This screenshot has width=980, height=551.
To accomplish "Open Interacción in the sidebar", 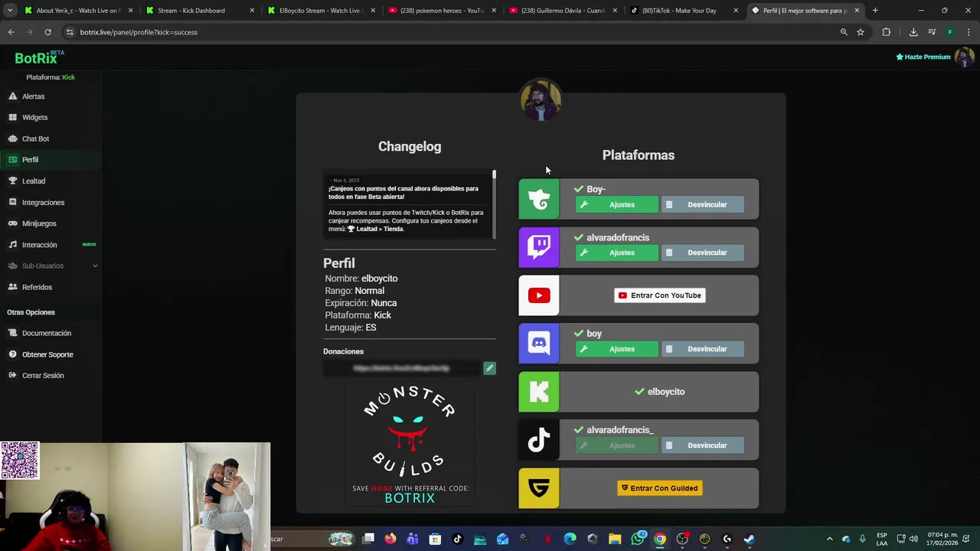I will pyautogui.click(x=39, y=245).
